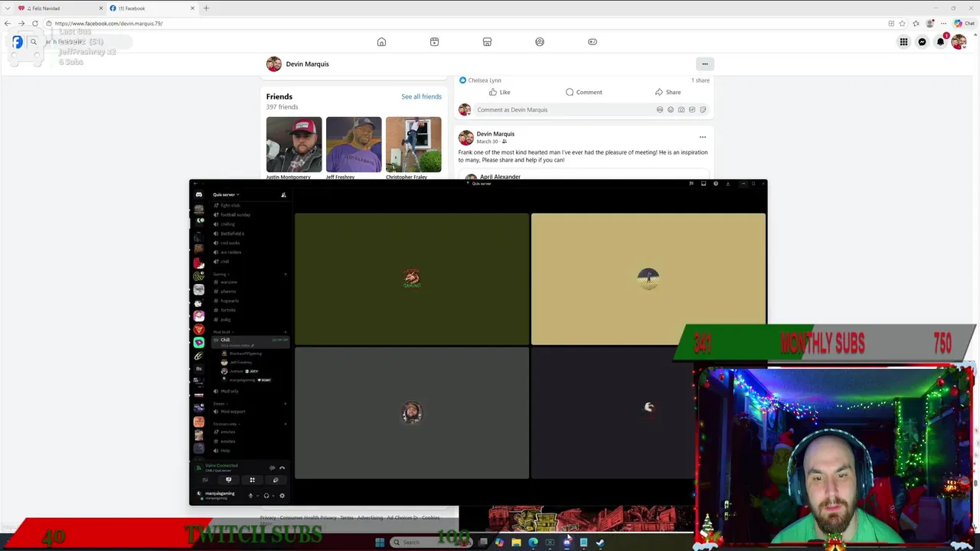Open Discord help icon in title bar
The width and height of the screenshot is (980, 551).
[716, 184]
